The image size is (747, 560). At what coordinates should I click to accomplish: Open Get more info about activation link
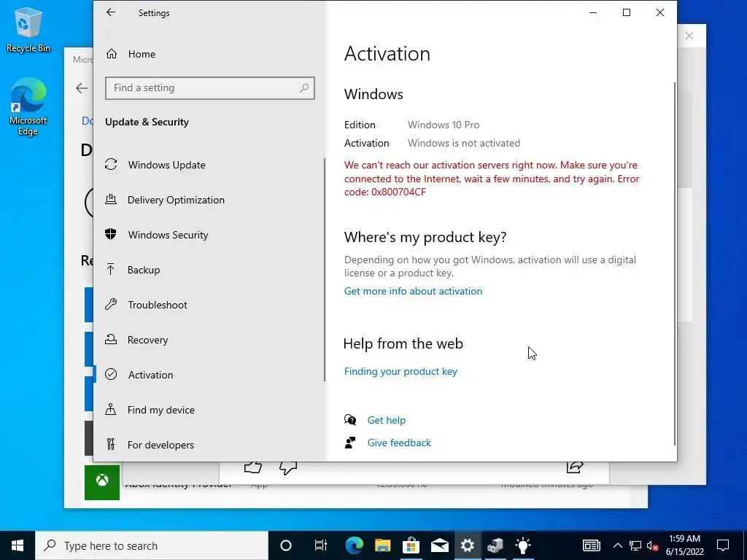tap(413, 291)
